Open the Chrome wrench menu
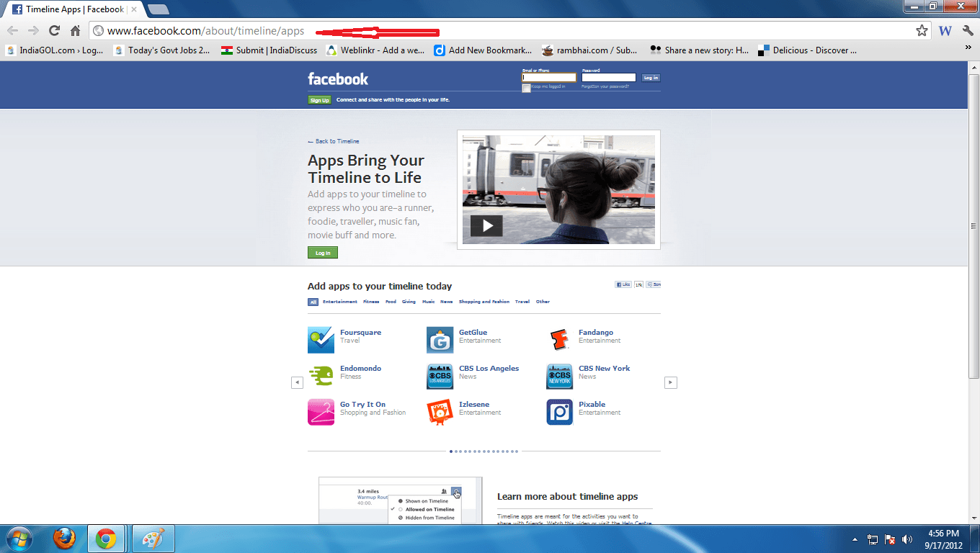Screen dimensions: 980x553 [x=966, y=32]
